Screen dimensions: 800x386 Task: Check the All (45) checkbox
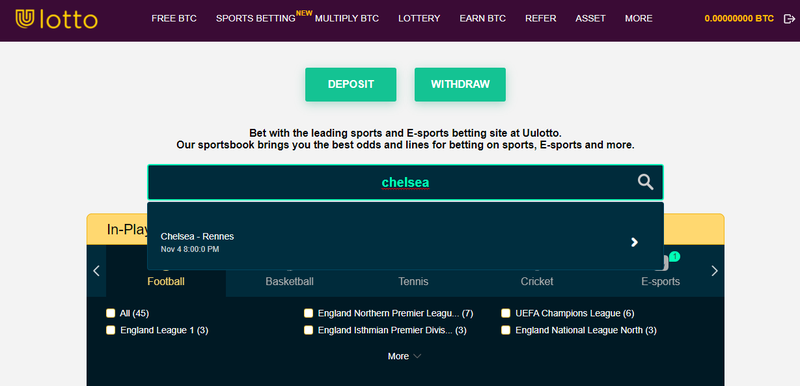pyautogui.click(x=110, y=313)
